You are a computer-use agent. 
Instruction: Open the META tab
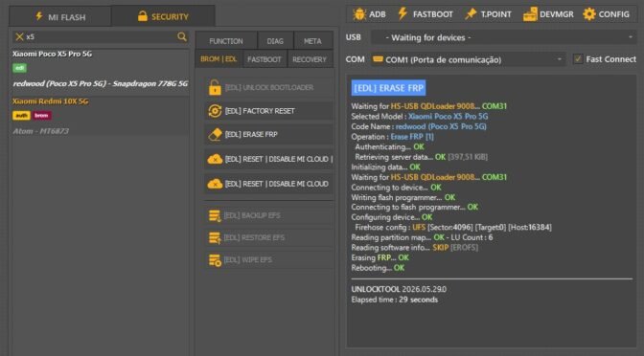(x=312, y=41)
